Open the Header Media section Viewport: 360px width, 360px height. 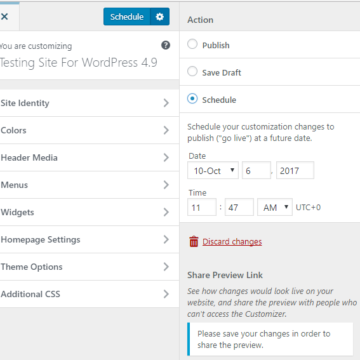point(89,158)
